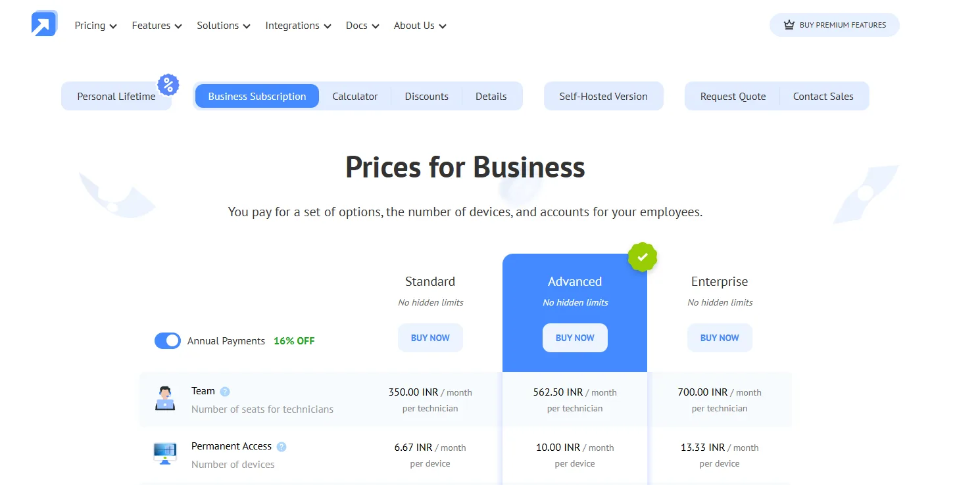Switch to Personal Lifetime tab

click(116, 96)
